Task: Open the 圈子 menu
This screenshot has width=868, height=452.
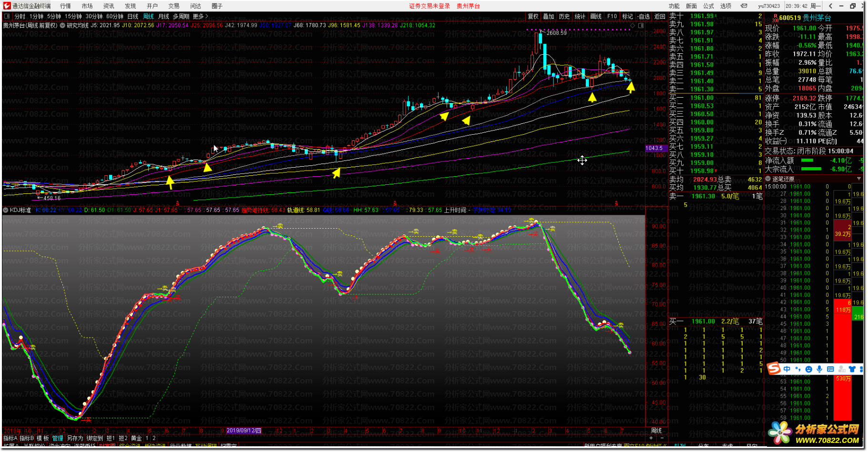Action: click(x=217, y=6)
